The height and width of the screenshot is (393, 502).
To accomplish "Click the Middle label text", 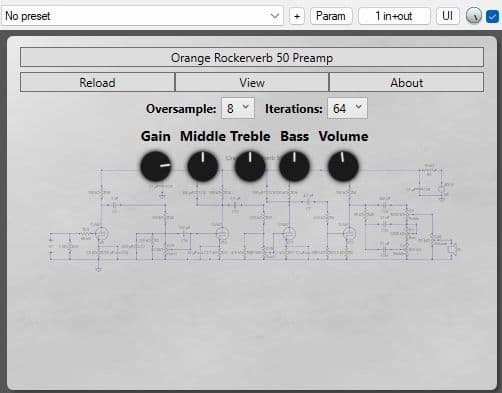I will 203,136.
